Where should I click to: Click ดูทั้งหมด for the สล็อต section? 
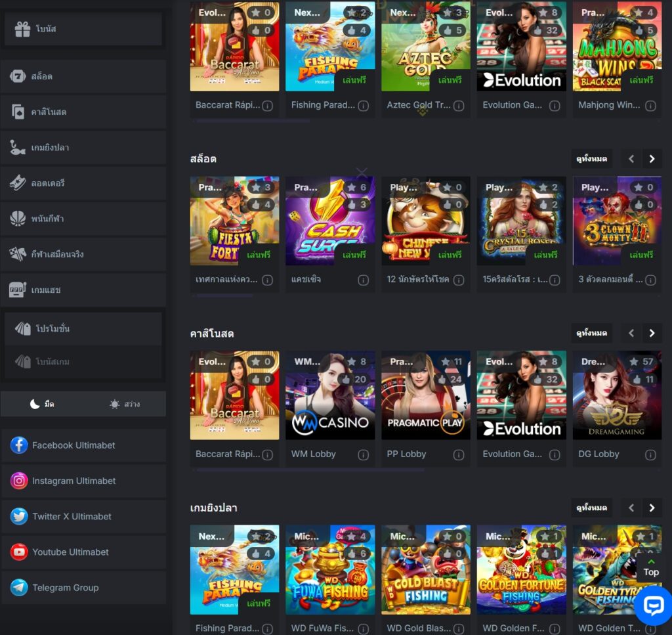[591, 159]
